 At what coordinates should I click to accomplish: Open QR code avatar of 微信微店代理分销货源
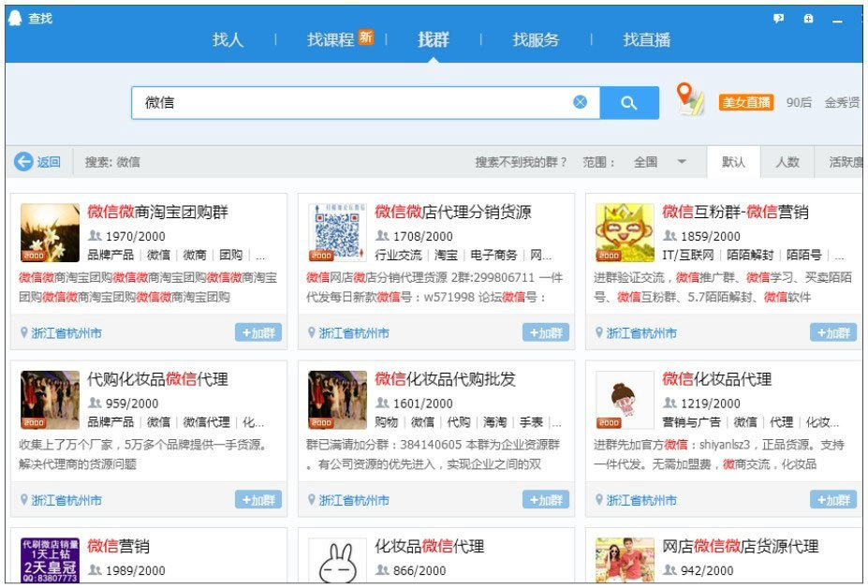(337, 232)
